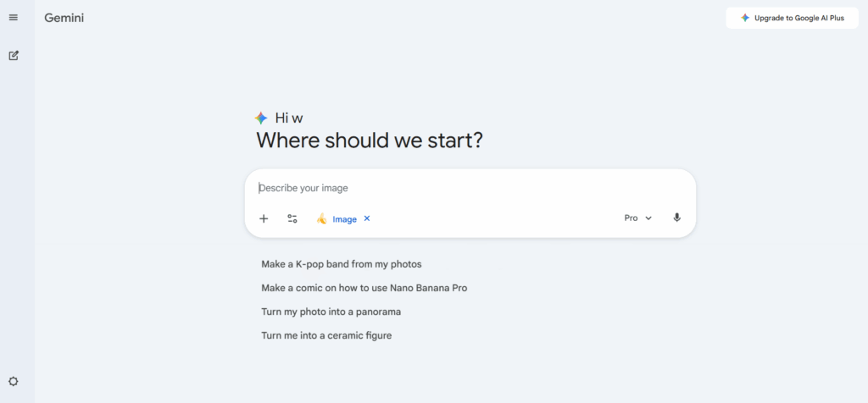
Task: Remove the Image tool with its X
Action: coord(367,218)
